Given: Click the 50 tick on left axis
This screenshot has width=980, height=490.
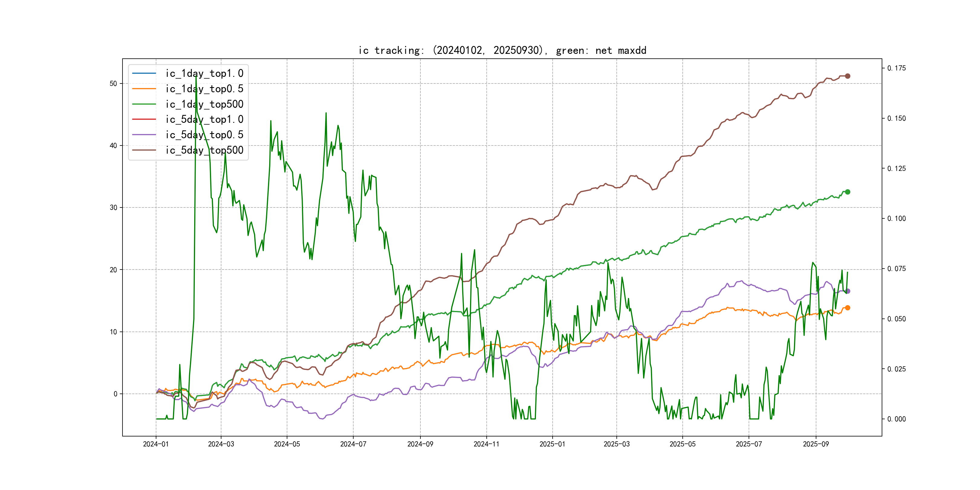Looking at the screenshot, I should tap(113, 84).
